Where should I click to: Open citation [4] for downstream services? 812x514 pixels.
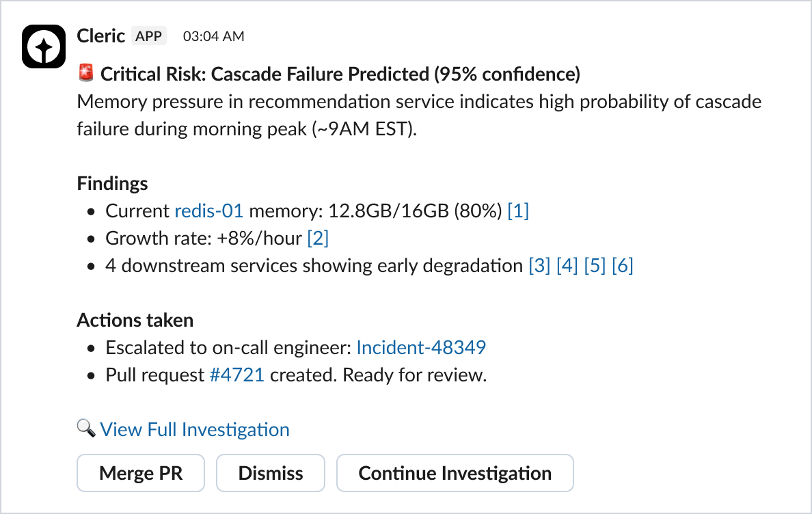coord(567,265)
